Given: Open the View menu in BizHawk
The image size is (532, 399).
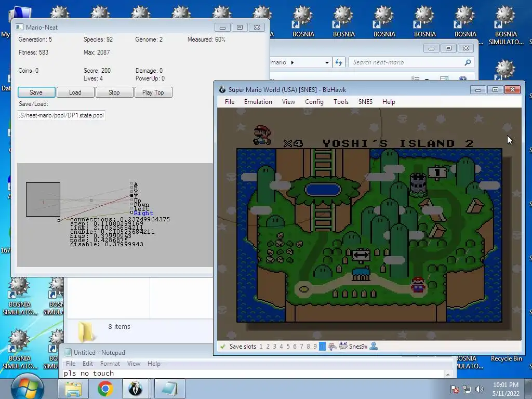Looking at the screenshot, I should (x=288, y=102).
